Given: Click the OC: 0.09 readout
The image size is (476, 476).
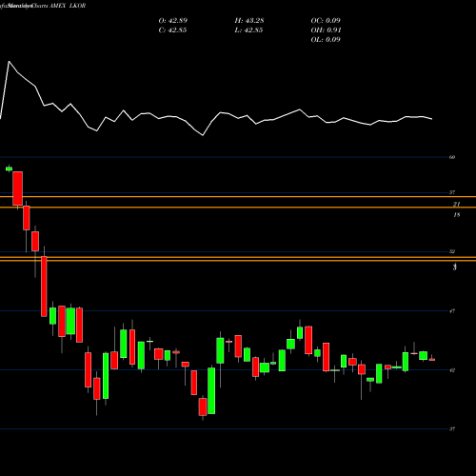Looking at the screenshot, I should click(x=326, y=21).
